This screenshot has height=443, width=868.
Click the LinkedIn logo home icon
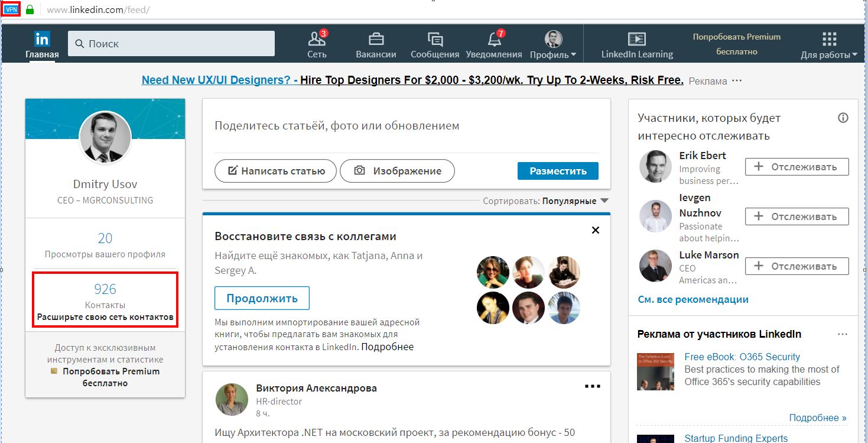(42, 39)
